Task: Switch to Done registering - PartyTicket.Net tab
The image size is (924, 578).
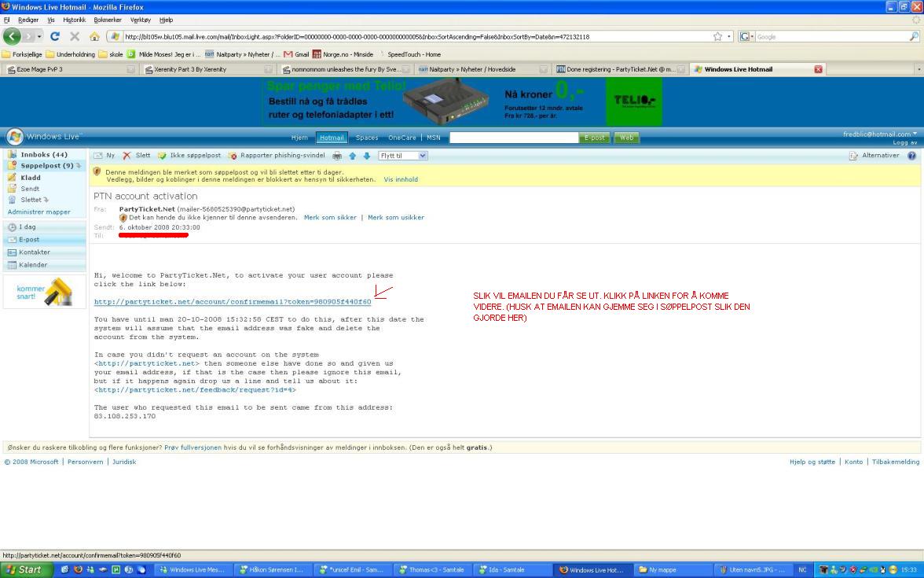Action: [621, 69]
